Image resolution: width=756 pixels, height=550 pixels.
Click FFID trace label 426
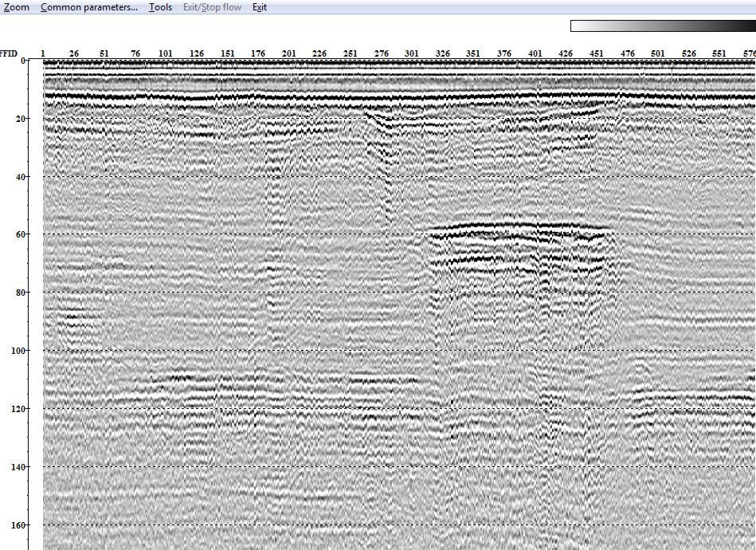tap(566, 53)
